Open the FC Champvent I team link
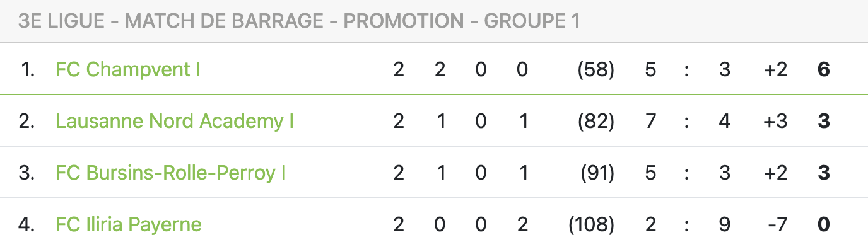868x247 pixels. (x=128, y=69)
